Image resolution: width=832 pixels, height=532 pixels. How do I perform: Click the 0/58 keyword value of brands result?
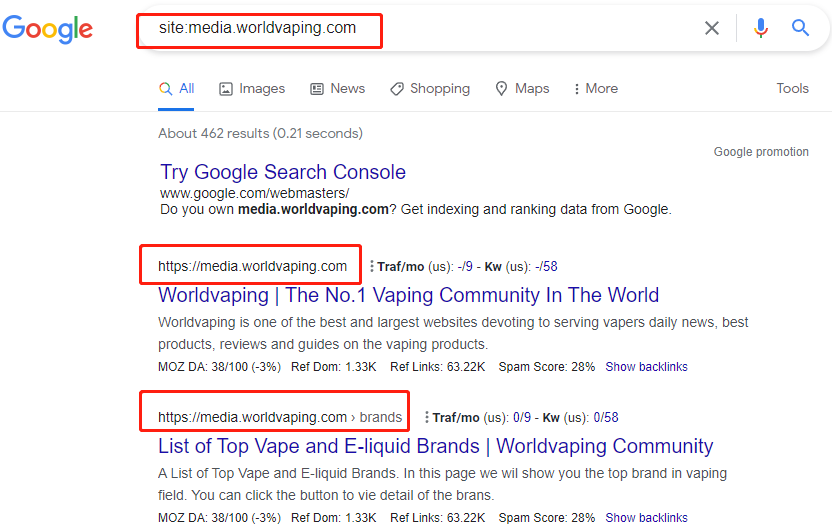tap(605, 417)
